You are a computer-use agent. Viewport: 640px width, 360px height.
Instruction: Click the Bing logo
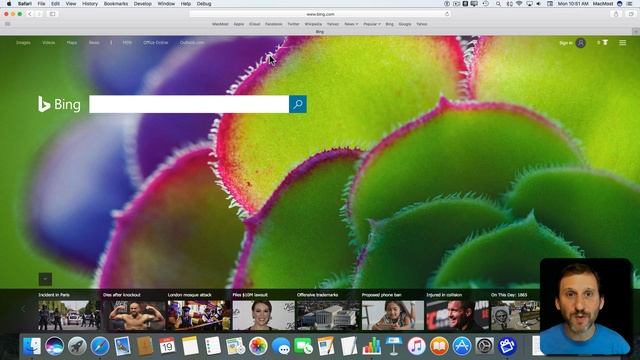click(59, 104)
